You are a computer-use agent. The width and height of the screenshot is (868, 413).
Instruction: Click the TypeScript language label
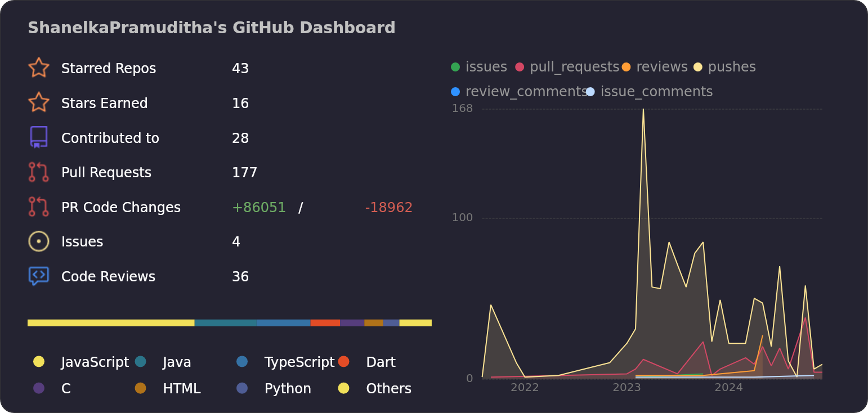click(x=299, y=362)
